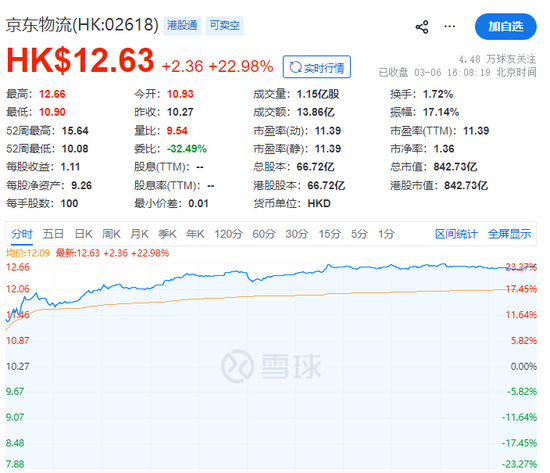Switch to the 日K chart tab

pyautogui.click(x=83, y=234)
